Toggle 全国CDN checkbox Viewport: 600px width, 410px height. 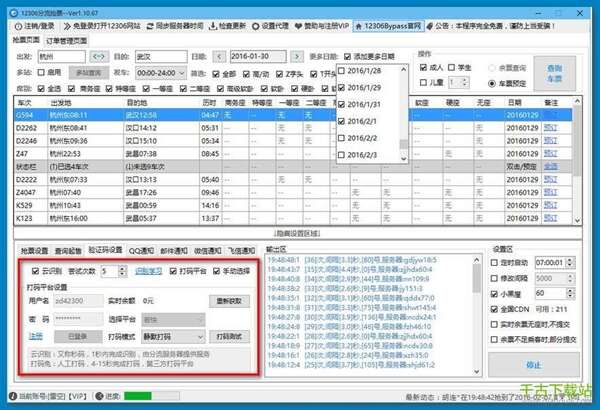(494, 309)
